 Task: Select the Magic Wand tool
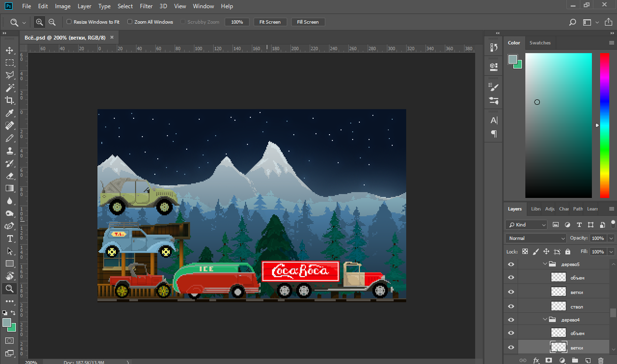[x=9, y=88]
